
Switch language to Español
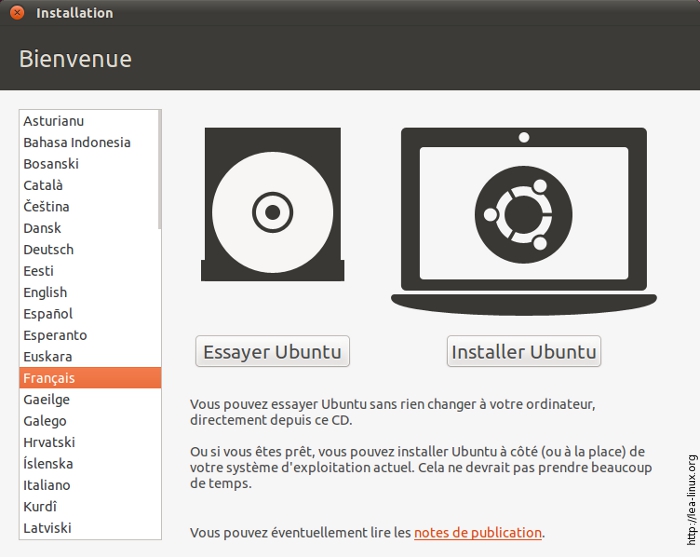tap(48, 314)
